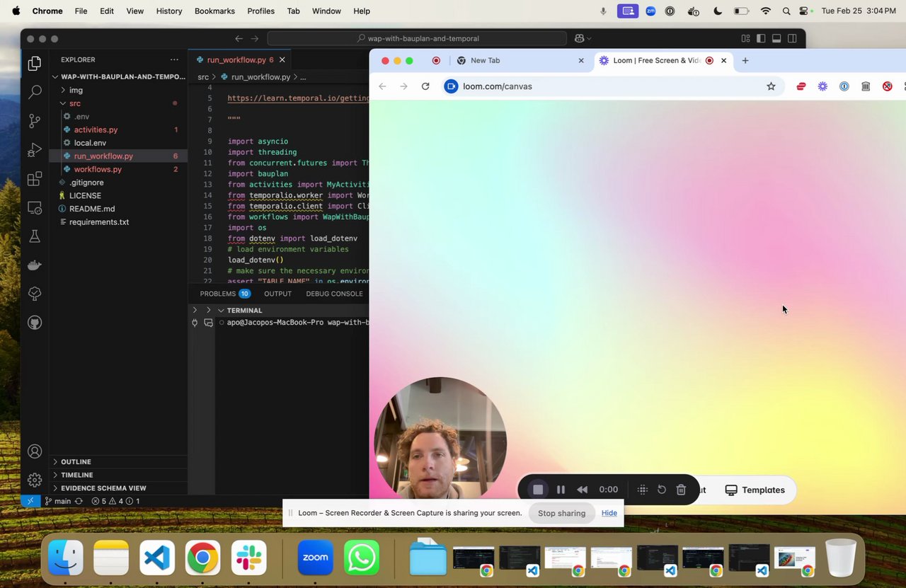This screenshot has width=906, height=588.
Task: Open the Remote Explorer view
Action: tap(34, 208)
